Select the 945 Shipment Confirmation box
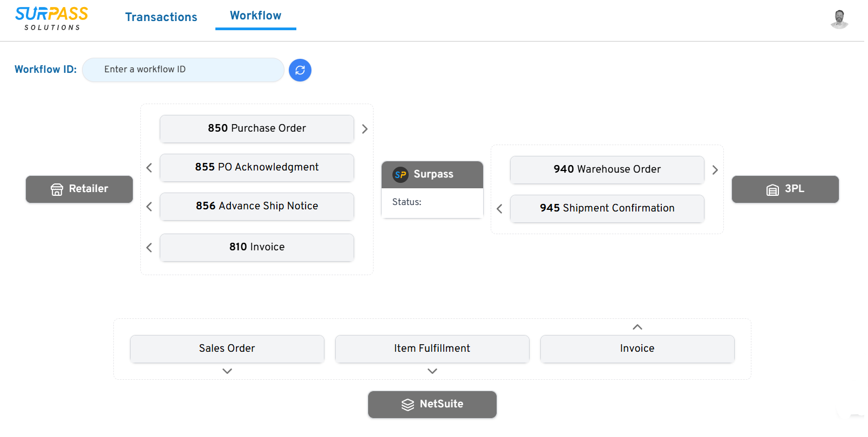The width and height of the screenshot is (868, 437). [607, 208]
